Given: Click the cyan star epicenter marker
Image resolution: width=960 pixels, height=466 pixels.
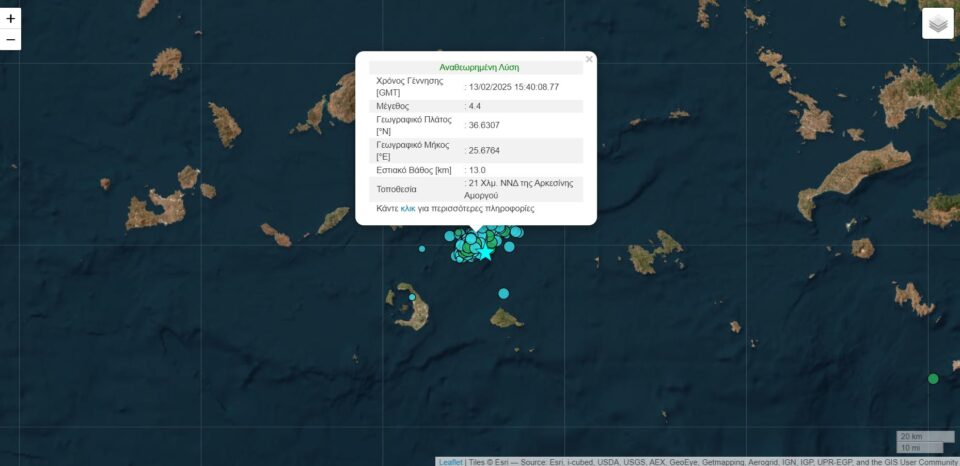Looking at the screenshot, I should click(x=485, y=253).
